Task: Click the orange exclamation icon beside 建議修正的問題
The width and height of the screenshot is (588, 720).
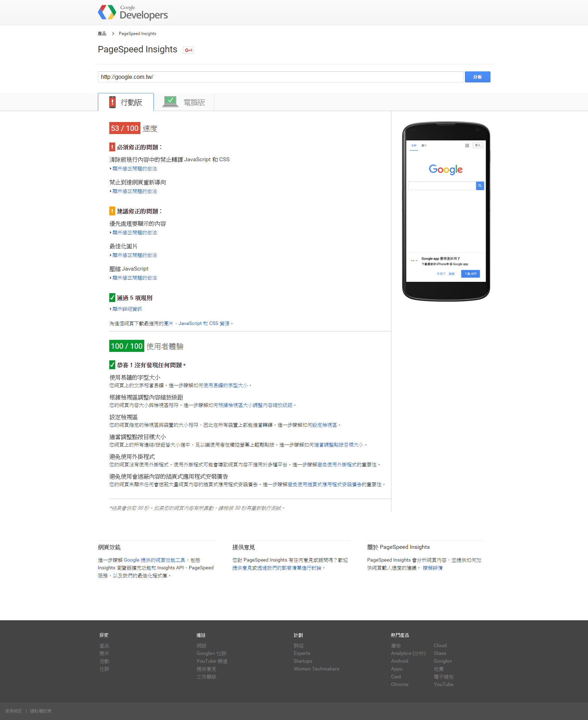Action: 112,211
